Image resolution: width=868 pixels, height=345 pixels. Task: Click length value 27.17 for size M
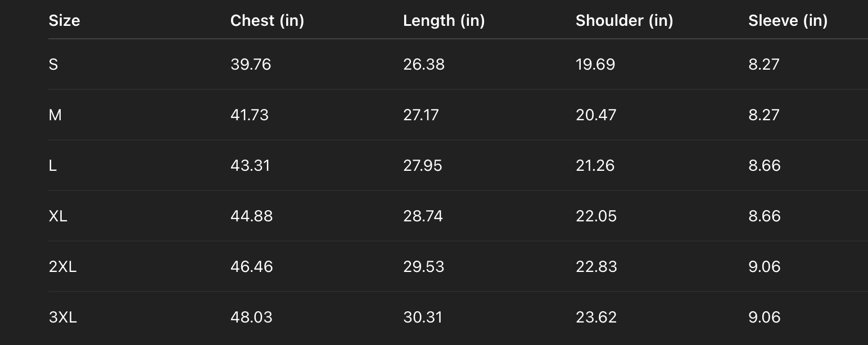point(421,115)
